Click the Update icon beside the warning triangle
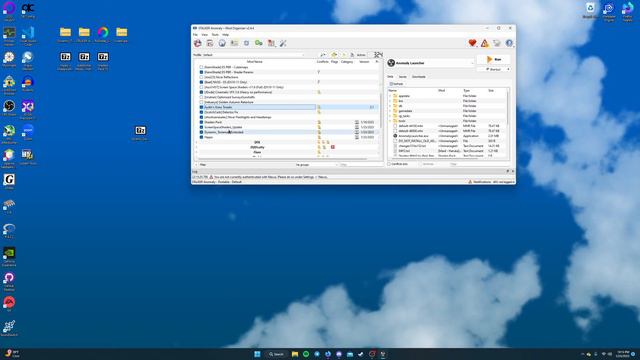Image resolution: width=640 pixels, height=360 pixels. 497,43
